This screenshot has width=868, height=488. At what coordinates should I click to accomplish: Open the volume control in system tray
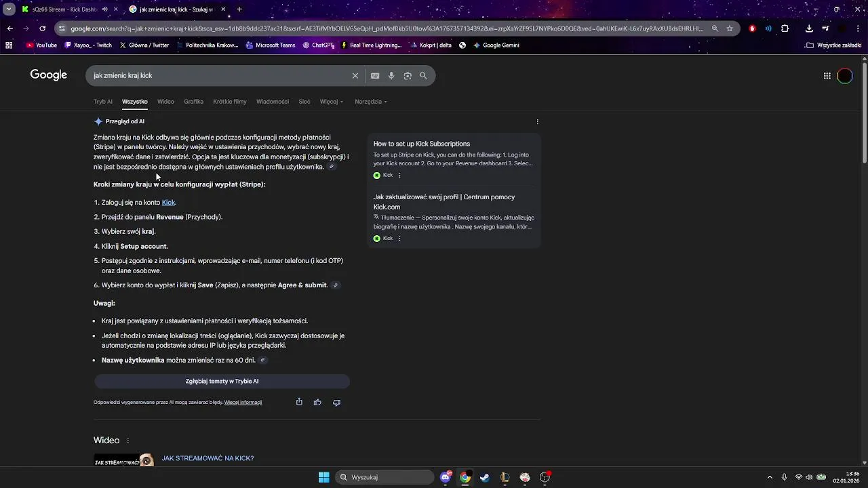click(x=808, y=477)
